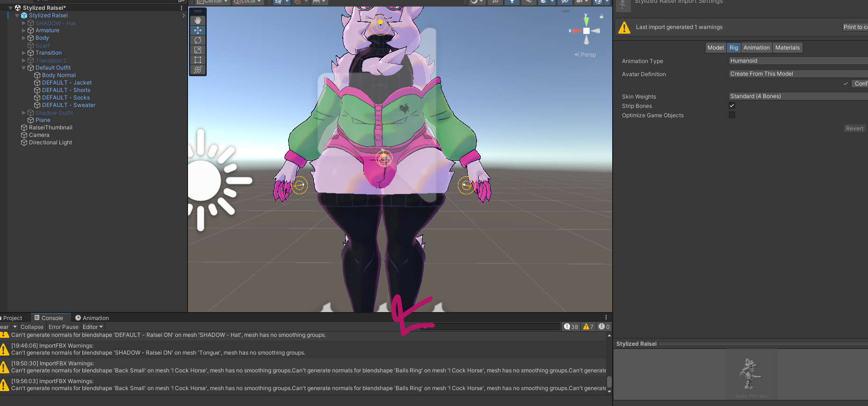The height and width of the screenshot is (406, 868).
Task: Toggle the scene gizmo rotation lock
Action: 601,16
